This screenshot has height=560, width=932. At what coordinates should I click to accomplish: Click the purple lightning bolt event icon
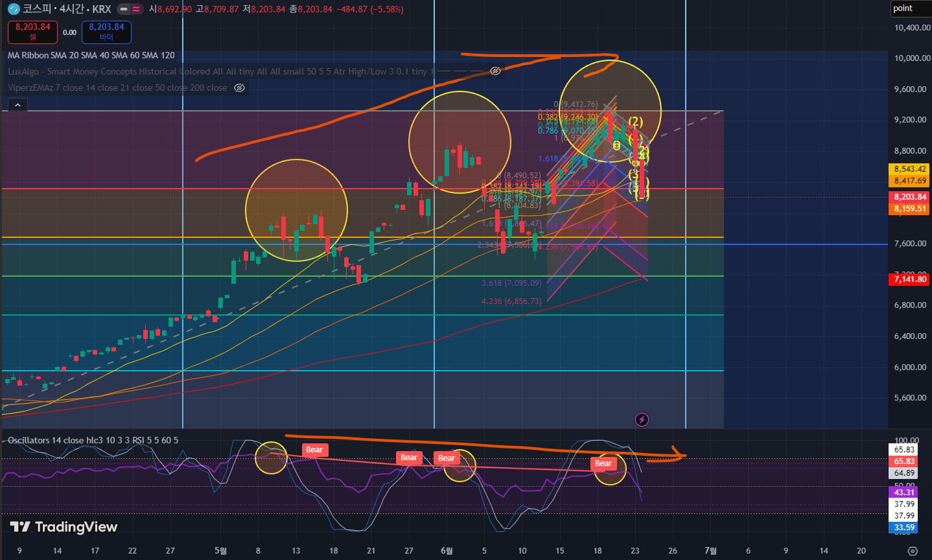(x=642, y=419)
